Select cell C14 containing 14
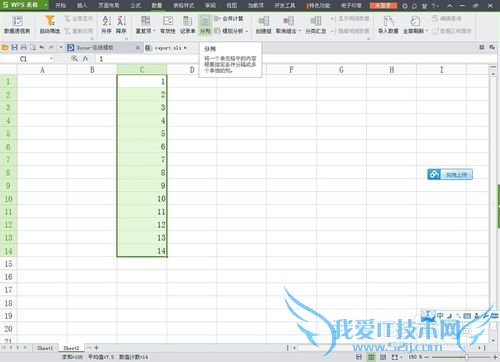 142,251
